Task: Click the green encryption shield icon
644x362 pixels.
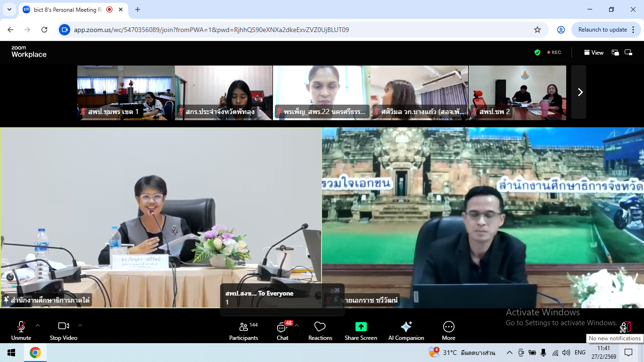Action: [x=537, y=52]
